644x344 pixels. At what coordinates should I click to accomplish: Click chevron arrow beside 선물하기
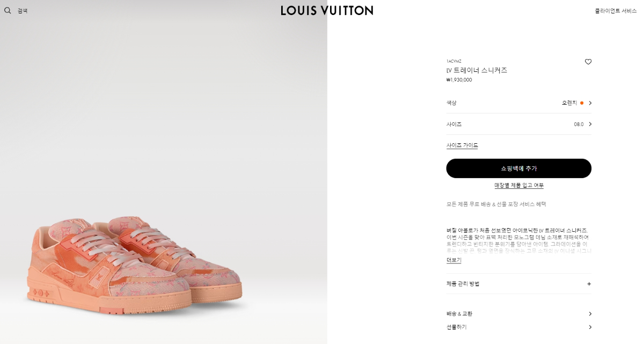590,327
